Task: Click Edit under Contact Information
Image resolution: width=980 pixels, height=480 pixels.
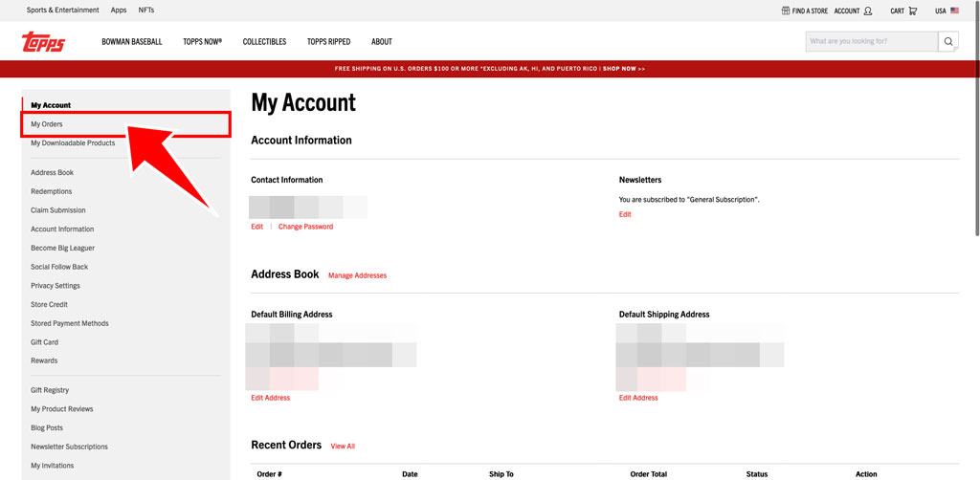Action: tap(256, 227)
